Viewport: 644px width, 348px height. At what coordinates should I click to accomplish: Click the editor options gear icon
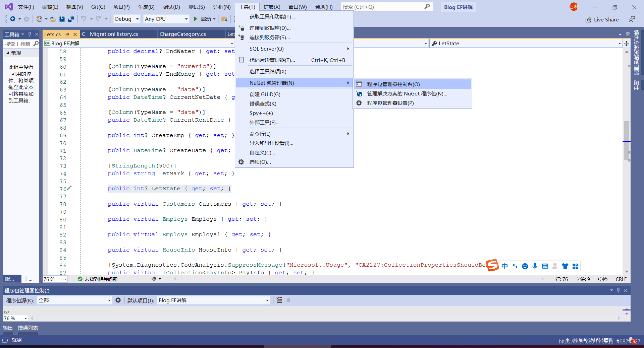(x=628, y=34)
